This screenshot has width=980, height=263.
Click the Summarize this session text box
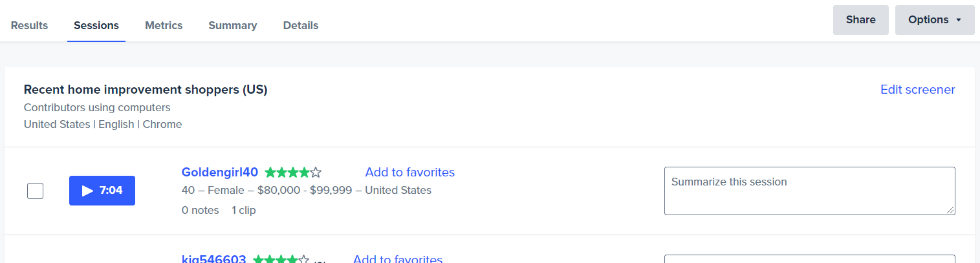coord(810,191)
